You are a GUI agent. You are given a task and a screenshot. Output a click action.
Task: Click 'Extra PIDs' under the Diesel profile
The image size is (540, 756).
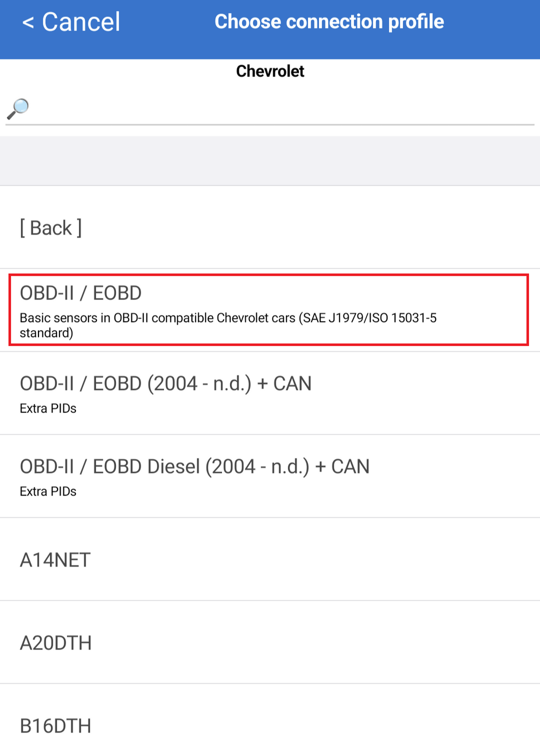48,491
